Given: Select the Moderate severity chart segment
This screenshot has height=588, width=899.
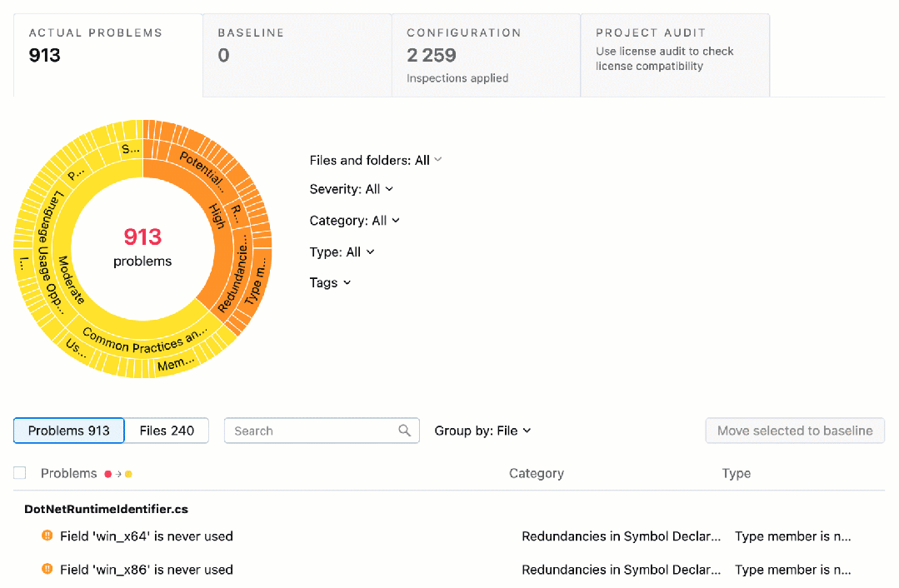Looking at the screenshot, I should (71, 280).
